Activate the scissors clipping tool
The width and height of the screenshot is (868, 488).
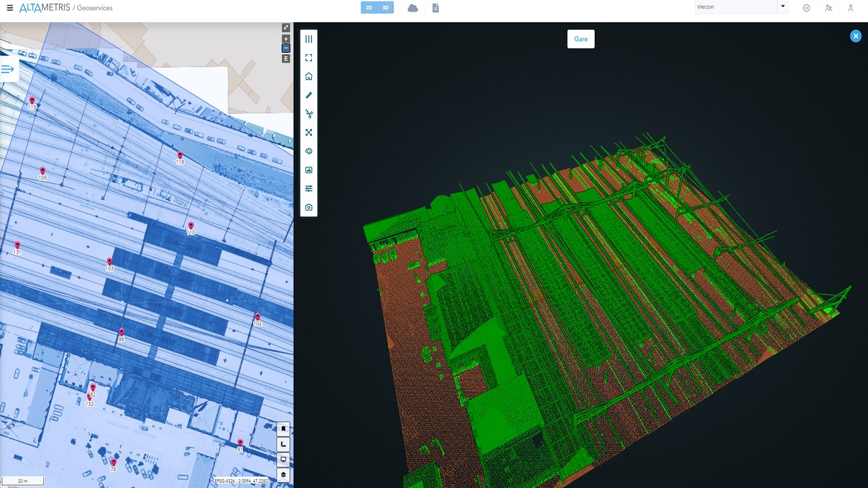tap(309, 114)
